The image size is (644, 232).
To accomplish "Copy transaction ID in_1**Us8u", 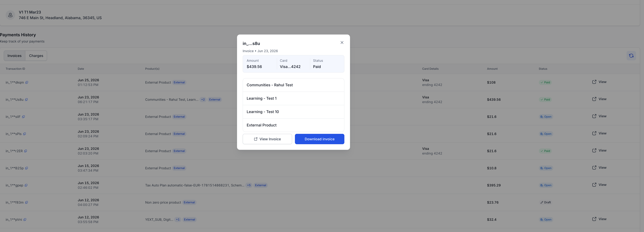I will (26, 100).
